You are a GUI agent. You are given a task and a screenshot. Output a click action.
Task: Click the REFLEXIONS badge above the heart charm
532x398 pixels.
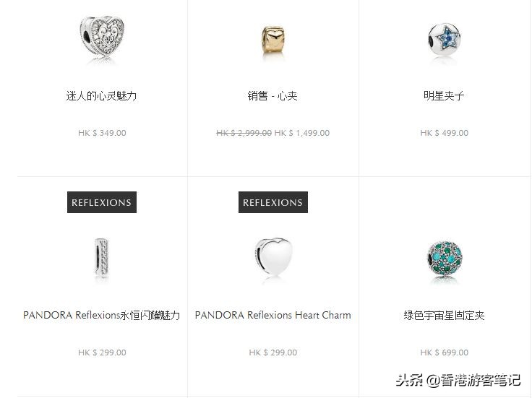tap(273, 202)
